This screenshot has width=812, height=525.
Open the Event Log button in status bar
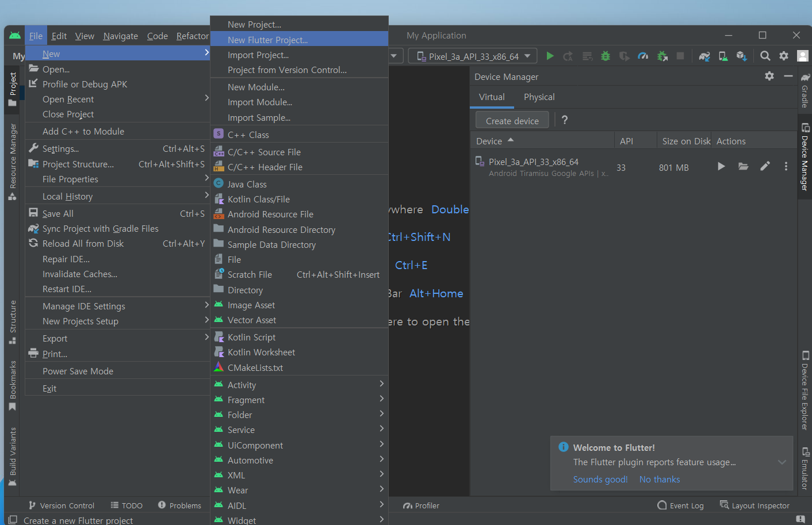click(x=681, y=505)
